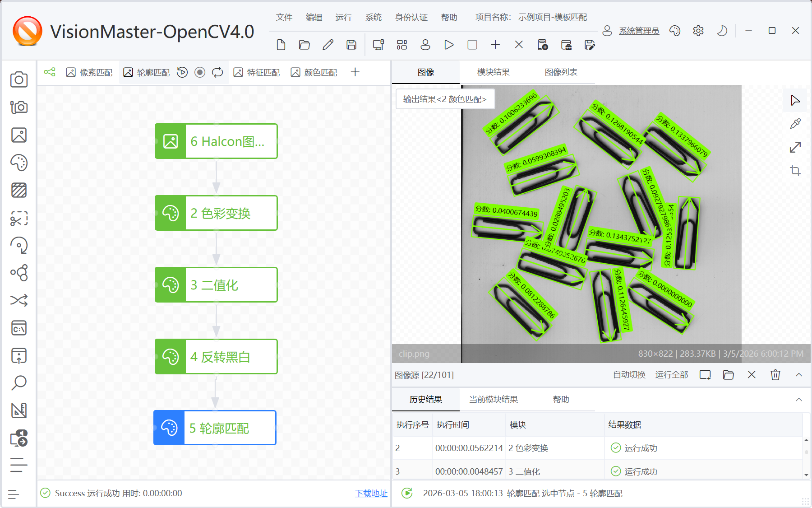
Task: Click 自动切换 button
Action: click(629, 375)
